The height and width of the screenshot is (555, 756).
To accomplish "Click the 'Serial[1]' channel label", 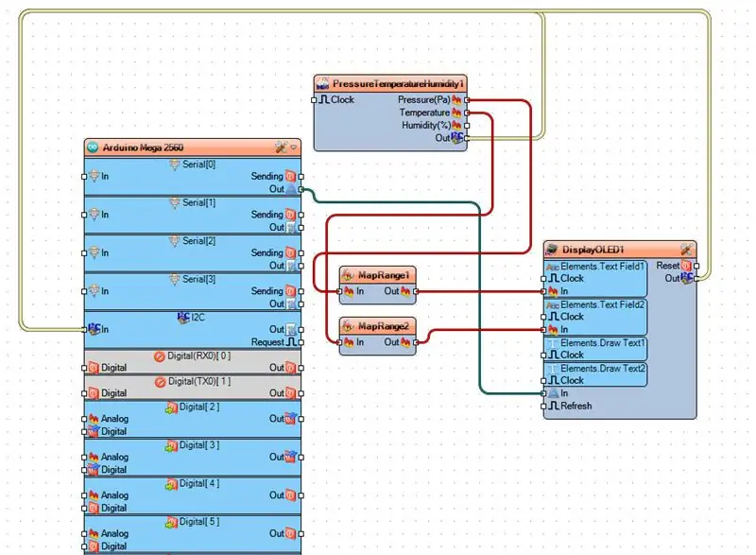I will (198, 203).
